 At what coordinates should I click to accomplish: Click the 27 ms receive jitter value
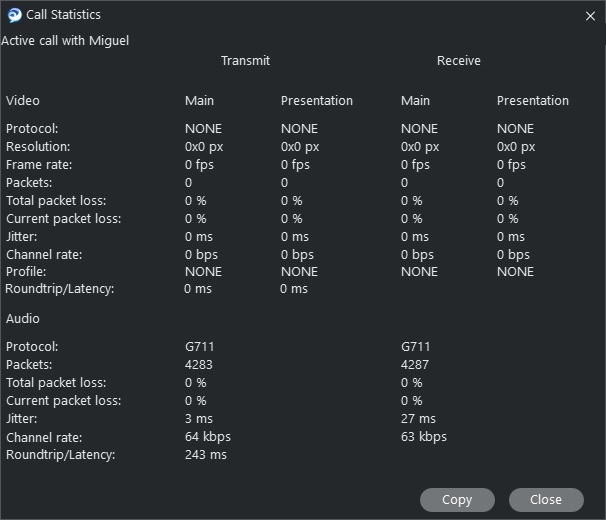[x=418, y=419]
